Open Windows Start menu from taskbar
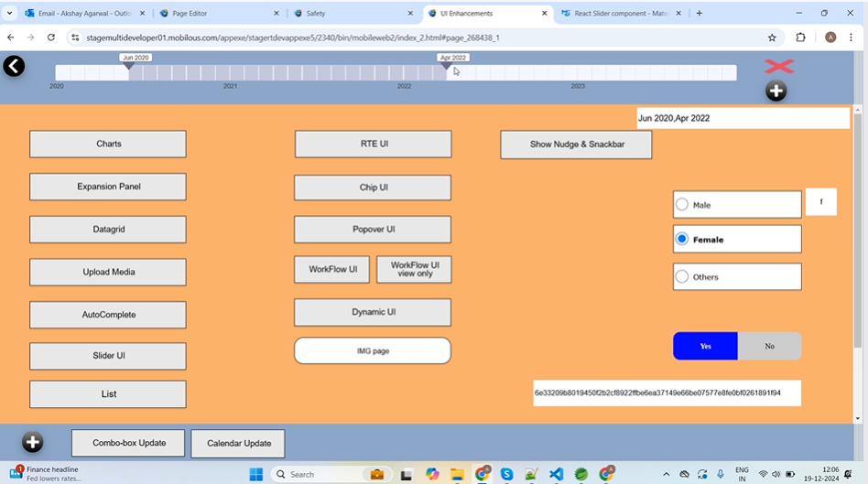 click(x=256, y=474)
